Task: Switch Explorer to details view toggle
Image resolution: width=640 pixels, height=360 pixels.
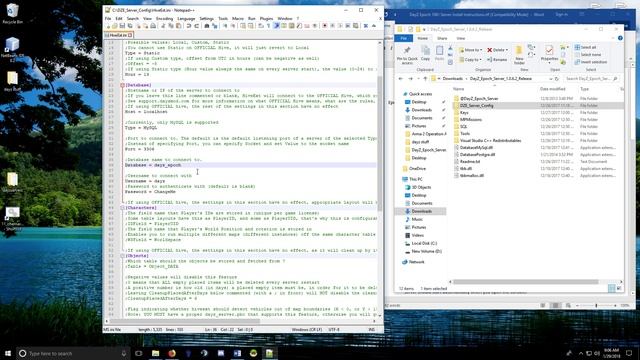Action: pos(611,288)
